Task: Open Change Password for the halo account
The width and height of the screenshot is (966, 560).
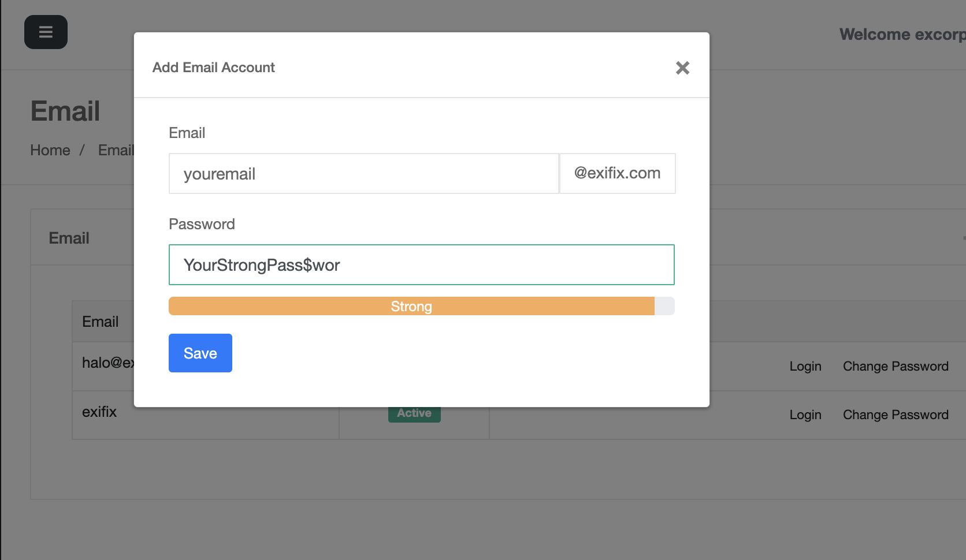Action: pos(895,367)
